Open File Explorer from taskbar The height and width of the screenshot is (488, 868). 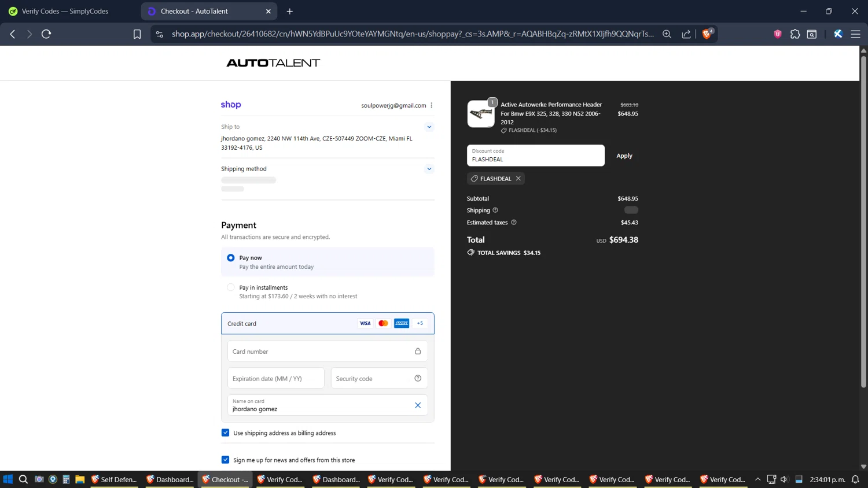[x=80, y=479]
